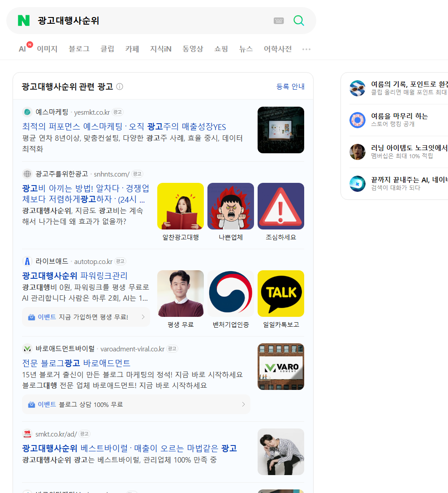Click the 조심하세요 warning triangle image
Viewport: 448px width, 493px height.
281,206
